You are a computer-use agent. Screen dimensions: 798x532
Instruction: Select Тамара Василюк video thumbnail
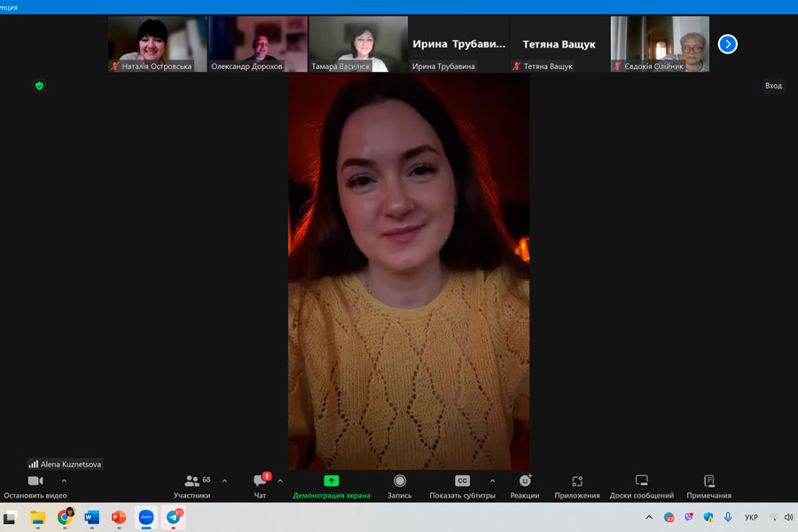[x=358, y=43]
